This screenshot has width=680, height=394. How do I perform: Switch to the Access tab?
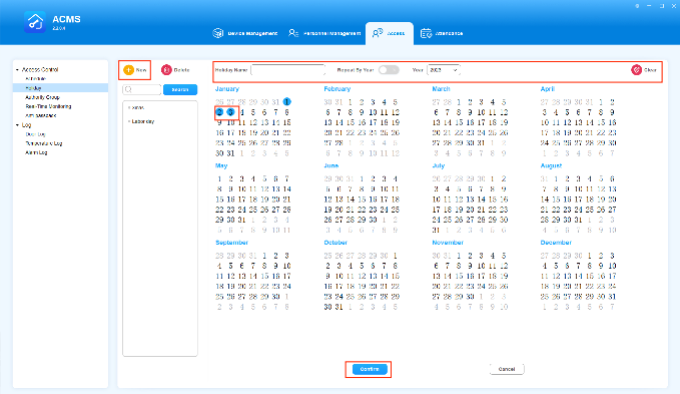[x=389, y=33]
